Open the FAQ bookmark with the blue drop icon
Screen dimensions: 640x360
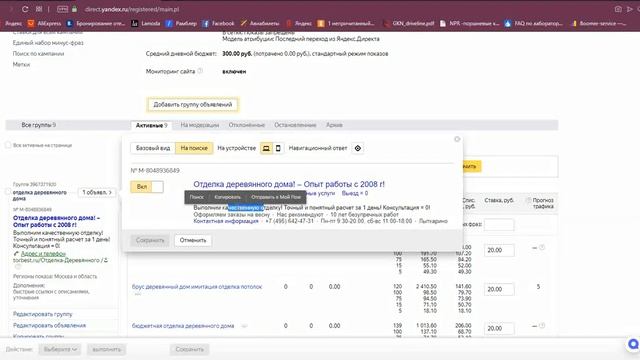coord(533,24)
